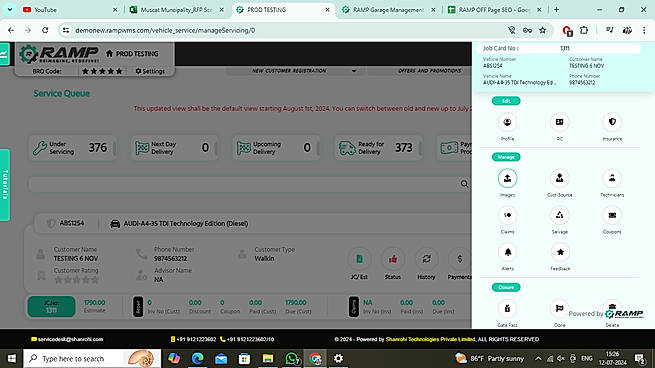This screenshot has width=655, height=368.
Task: Open the Salvage recycle icon
Action: 559,215
